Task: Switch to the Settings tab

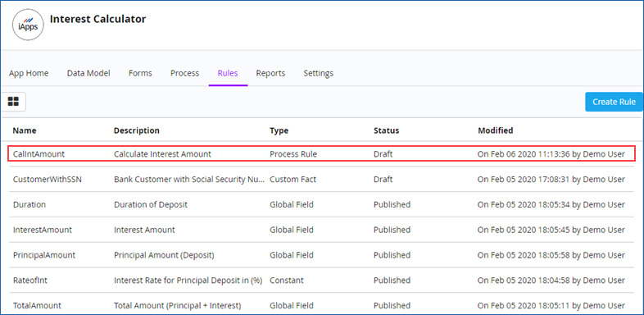Action: [x=318, y=73]
